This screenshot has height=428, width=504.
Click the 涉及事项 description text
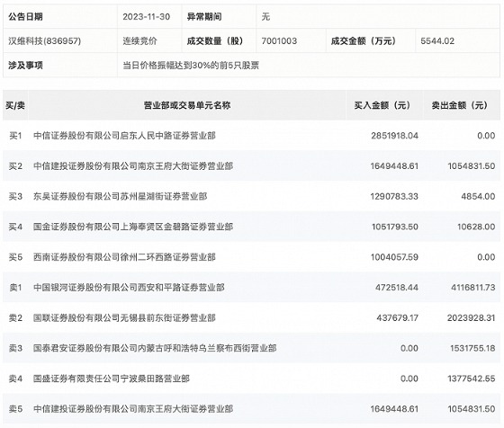191,65
